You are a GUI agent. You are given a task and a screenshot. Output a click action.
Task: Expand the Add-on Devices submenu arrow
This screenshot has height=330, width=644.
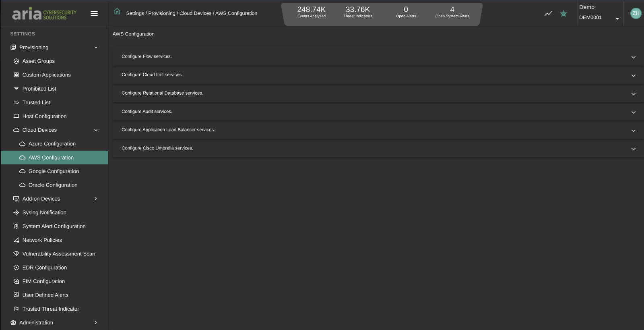(x=96, y=199)
